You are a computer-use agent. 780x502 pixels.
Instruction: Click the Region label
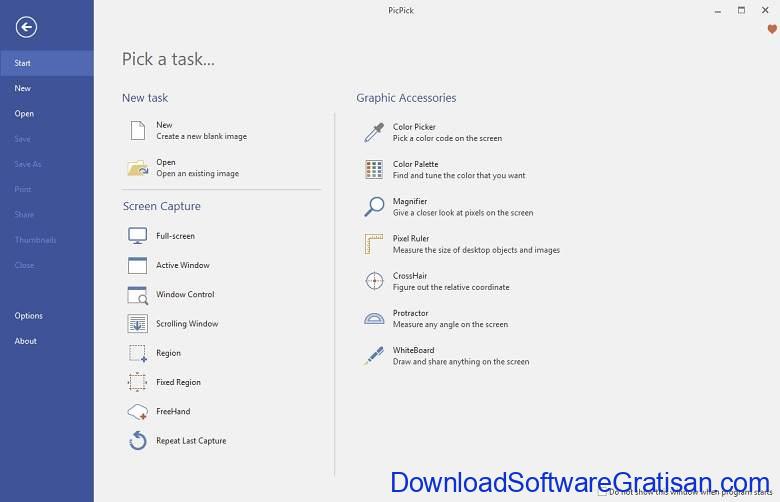(x=168, y=353)
